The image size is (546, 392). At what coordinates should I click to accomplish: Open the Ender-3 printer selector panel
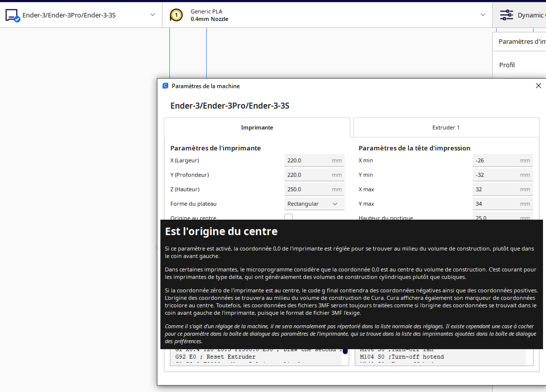(81, 15)
